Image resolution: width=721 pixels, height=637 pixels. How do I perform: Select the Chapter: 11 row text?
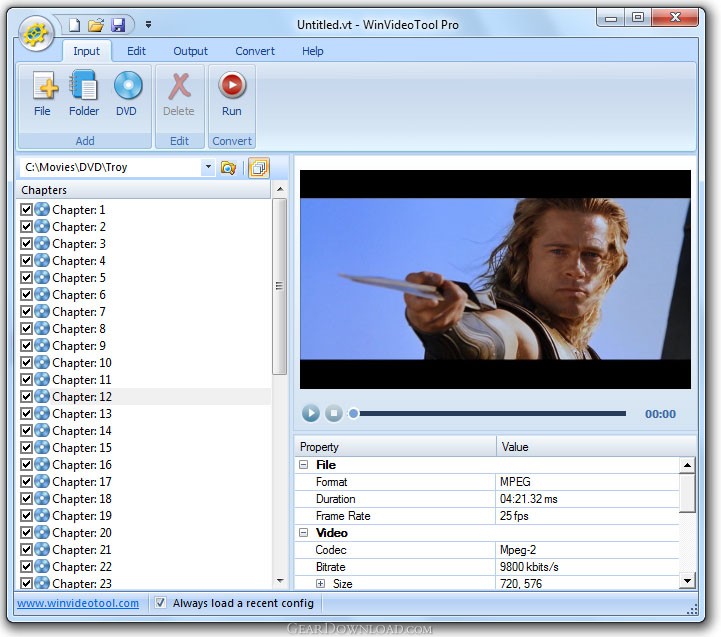(x=81, y=380)
